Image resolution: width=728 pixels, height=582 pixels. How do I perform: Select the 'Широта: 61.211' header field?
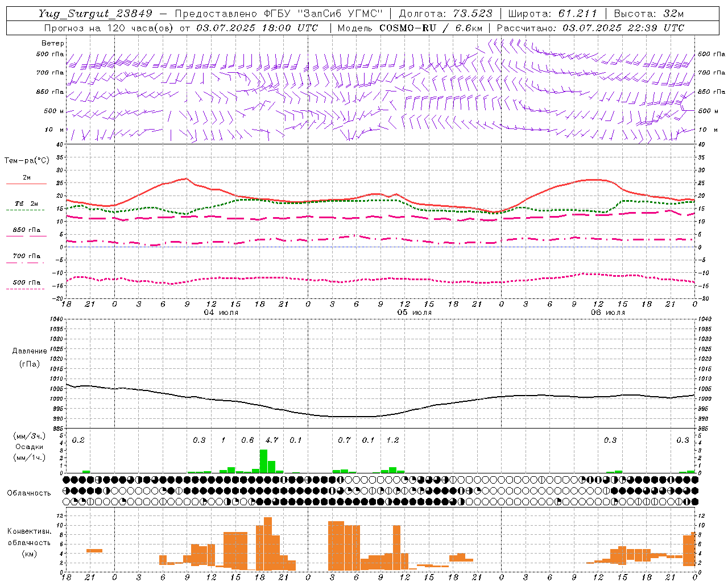pyautogui.click(x=552, y=14)
